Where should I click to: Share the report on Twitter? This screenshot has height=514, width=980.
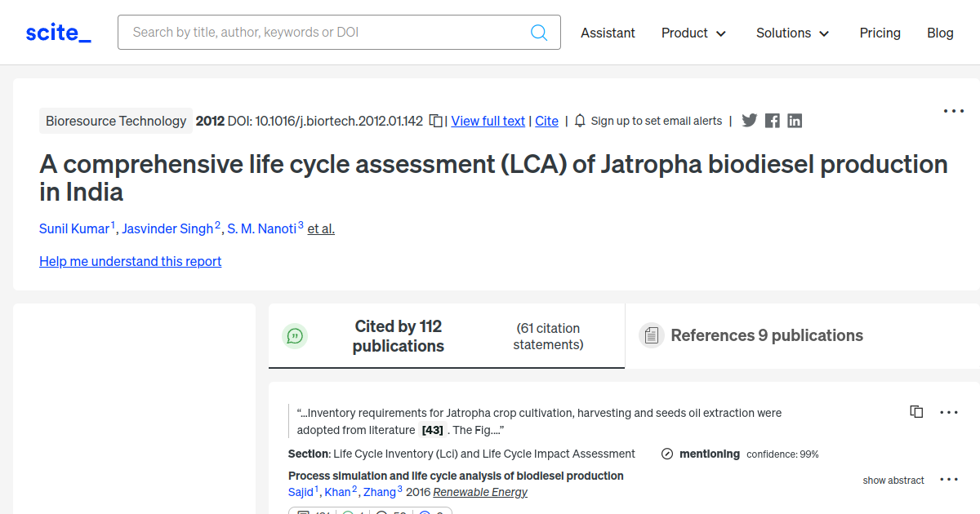749,120
